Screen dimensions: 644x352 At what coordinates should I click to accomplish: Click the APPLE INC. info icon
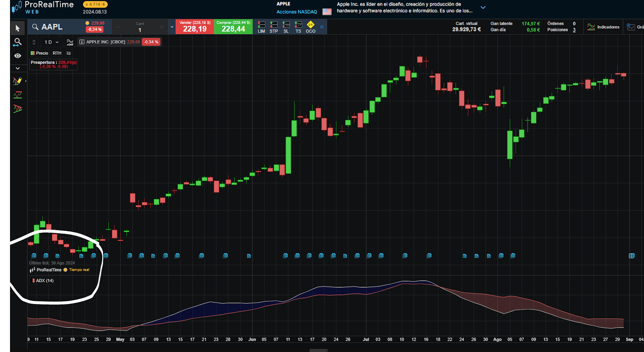[82, 42]
